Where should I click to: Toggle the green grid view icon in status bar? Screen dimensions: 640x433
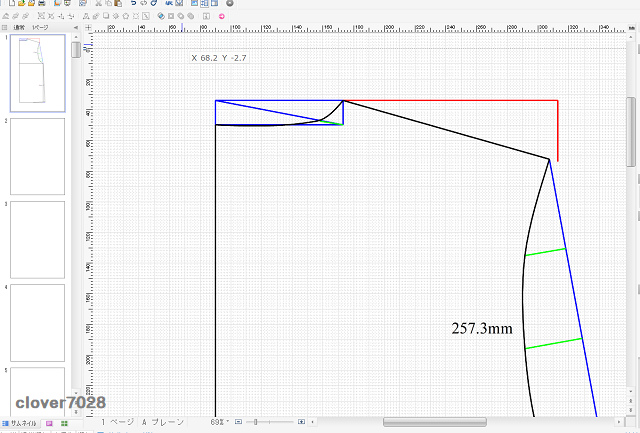tap(64, 423)
